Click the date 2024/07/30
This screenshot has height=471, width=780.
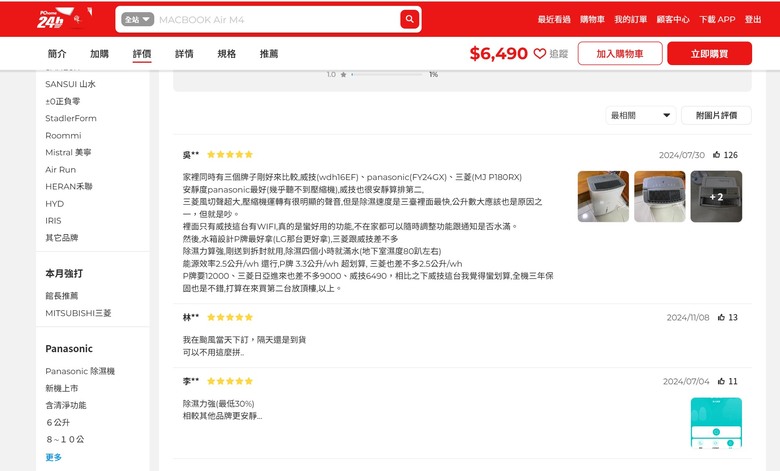(x=682, y=155)
